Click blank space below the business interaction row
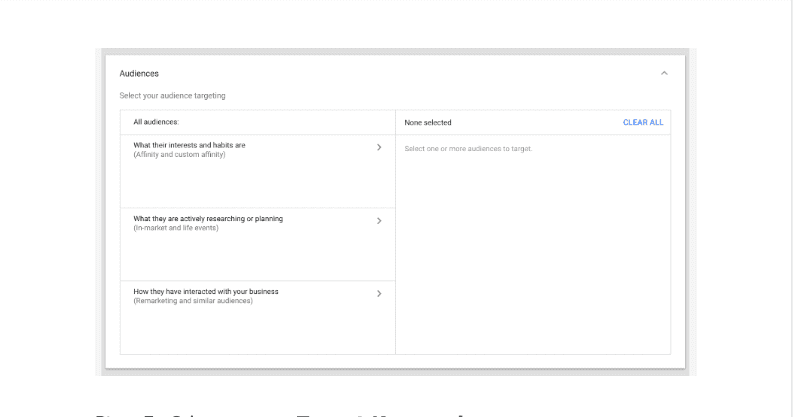Image resolution: width=793 pixels, height=417 pixels. [257, 332]
